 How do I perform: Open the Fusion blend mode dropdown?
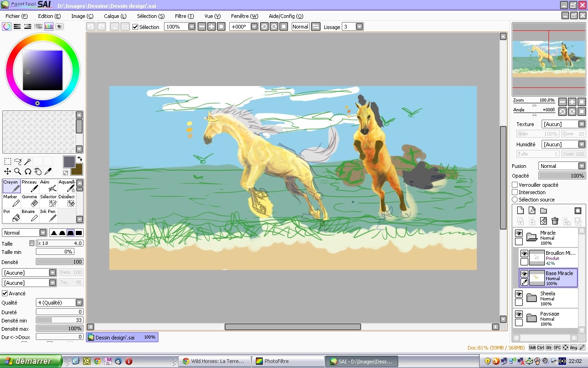[x=582, y=166]
